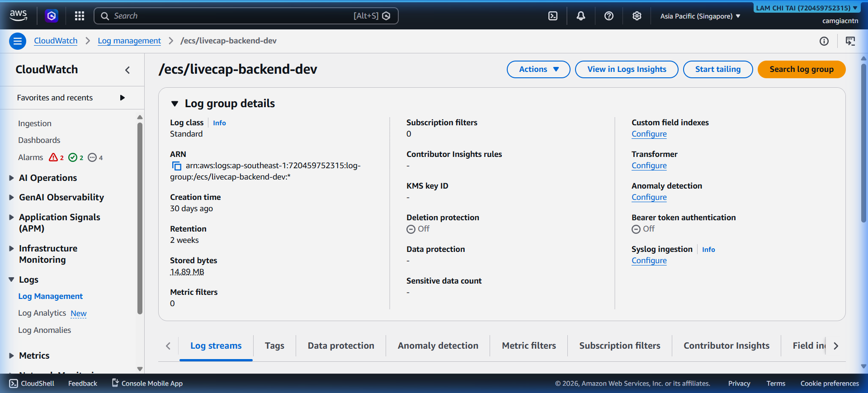
Task: Collapse the Log group details section
Action: (175, 104)
